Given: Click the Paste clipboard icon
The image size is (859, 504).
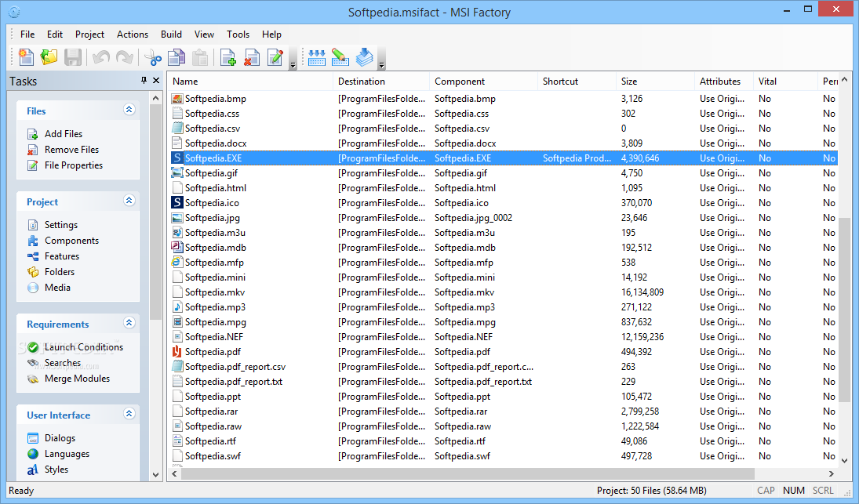Looking at the screenshot, I should click(201, 57).
